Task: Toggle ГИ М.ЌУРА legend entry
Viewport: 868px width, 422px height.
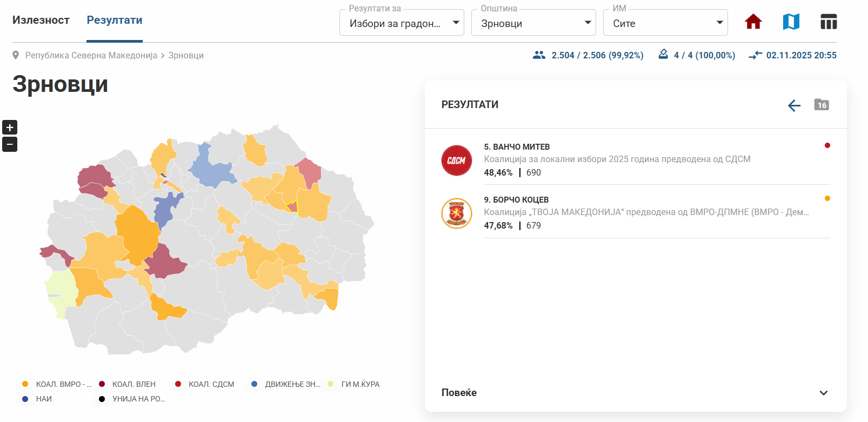Action: click(355, 384)
